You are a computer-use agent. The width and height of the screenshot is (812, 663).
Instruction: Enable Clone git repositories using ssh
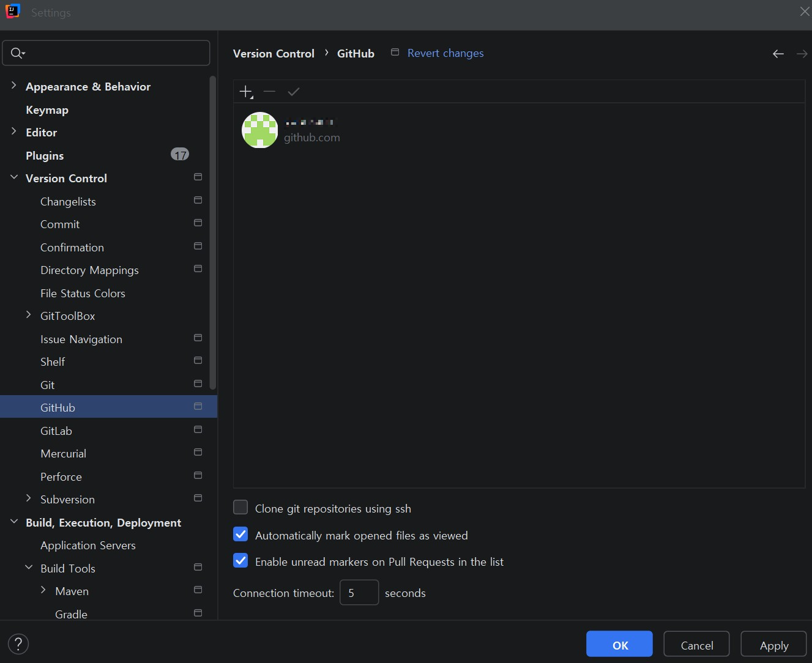click(240, 508)
